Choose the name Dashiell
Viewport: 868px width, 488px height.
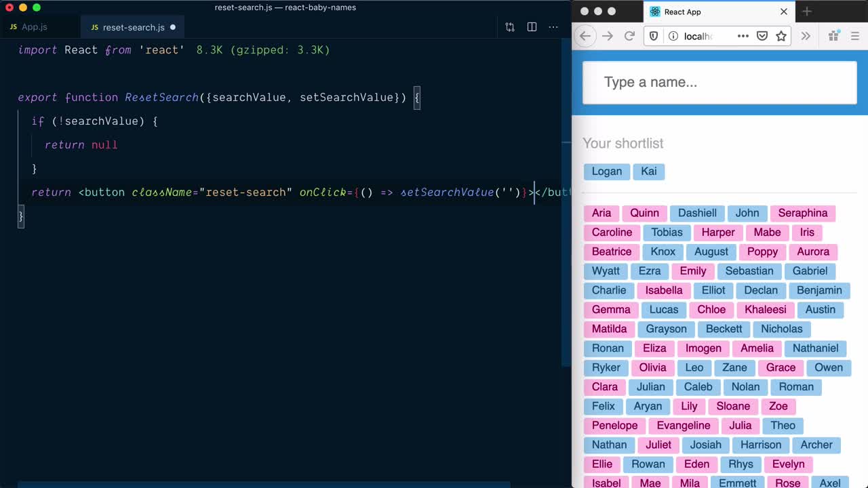697,213
